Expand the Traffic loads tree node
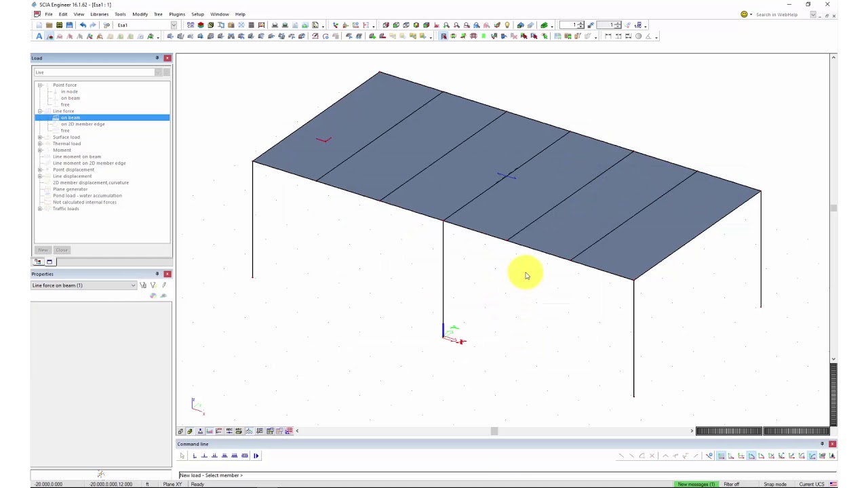 [40, 209]
